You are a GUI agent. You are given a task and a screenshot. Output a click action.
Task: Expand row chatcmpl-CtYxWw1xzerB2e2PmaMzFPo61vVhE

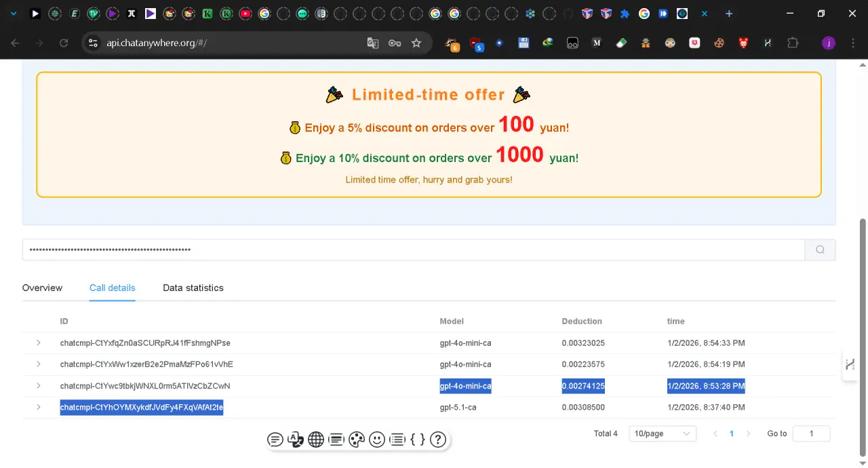(x=39, y=364)
